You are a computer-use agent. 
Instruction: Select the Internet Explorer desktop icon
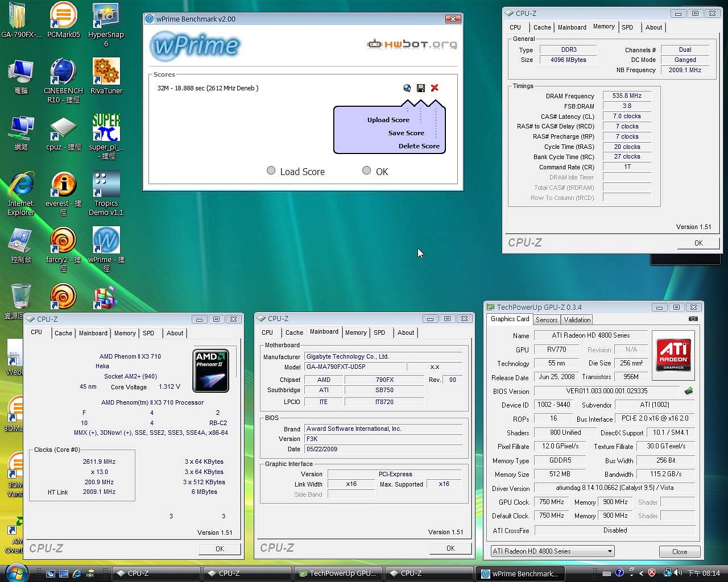pos(20,194)
